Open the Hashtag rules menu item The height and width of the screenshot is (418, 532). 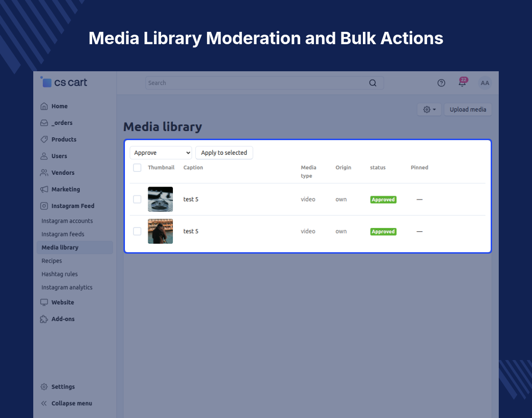[59, 274]
